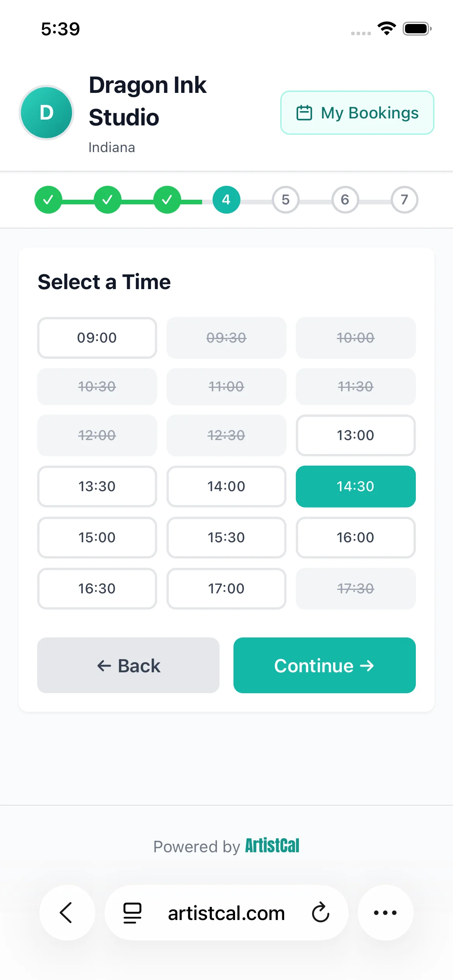Open My Bookings
The image size is (453, 980).
click(x=357, y=113)
